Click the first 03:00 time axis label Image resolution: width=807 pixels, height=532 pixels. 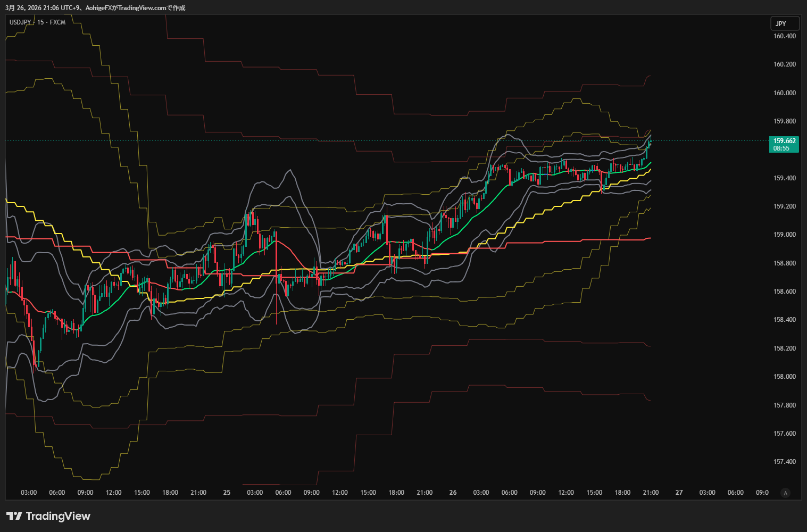29,493
